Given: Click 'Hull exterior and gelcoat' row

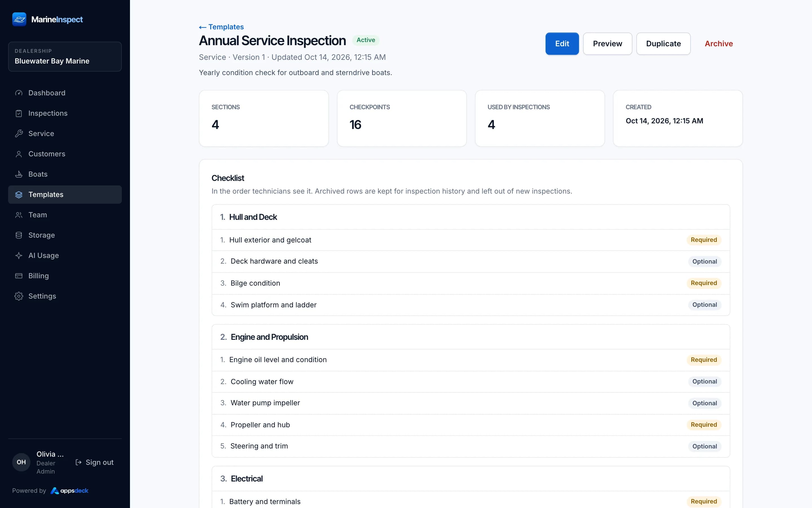Looking at the screenshot, I should [x=471, y=240].
